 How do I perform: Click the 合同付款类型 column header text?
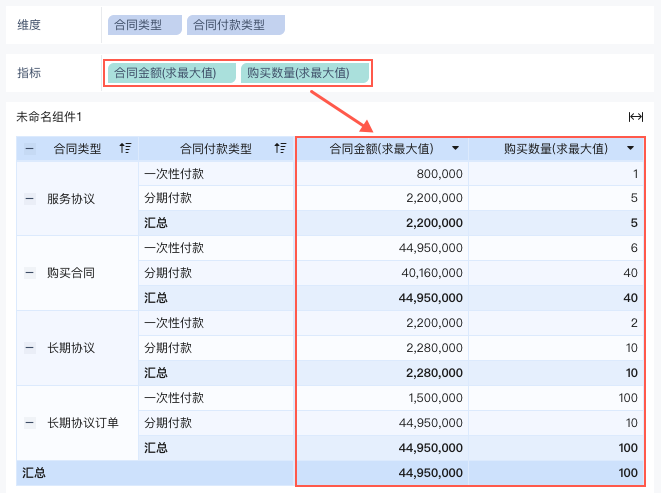point(215,148)
